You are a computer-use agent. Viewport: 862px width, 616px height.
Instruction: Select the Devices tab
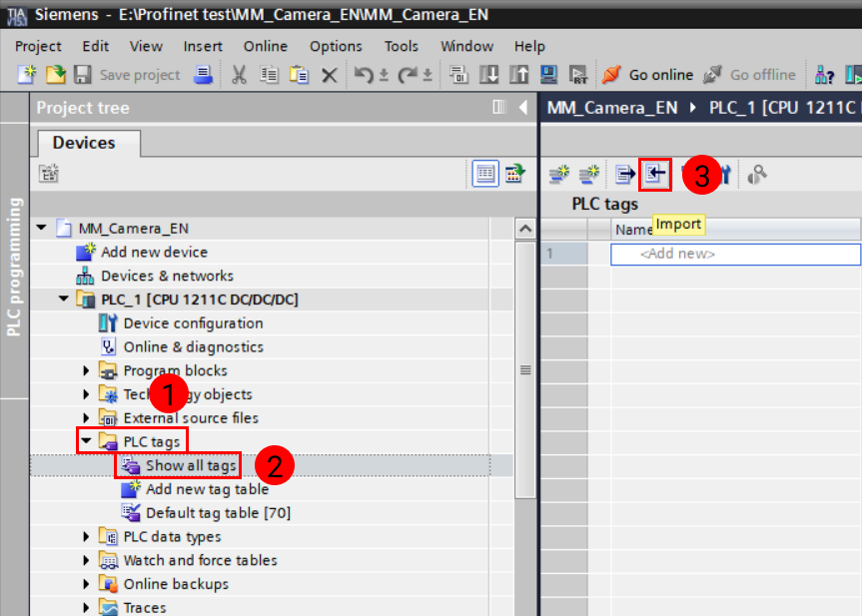(89, 144)
